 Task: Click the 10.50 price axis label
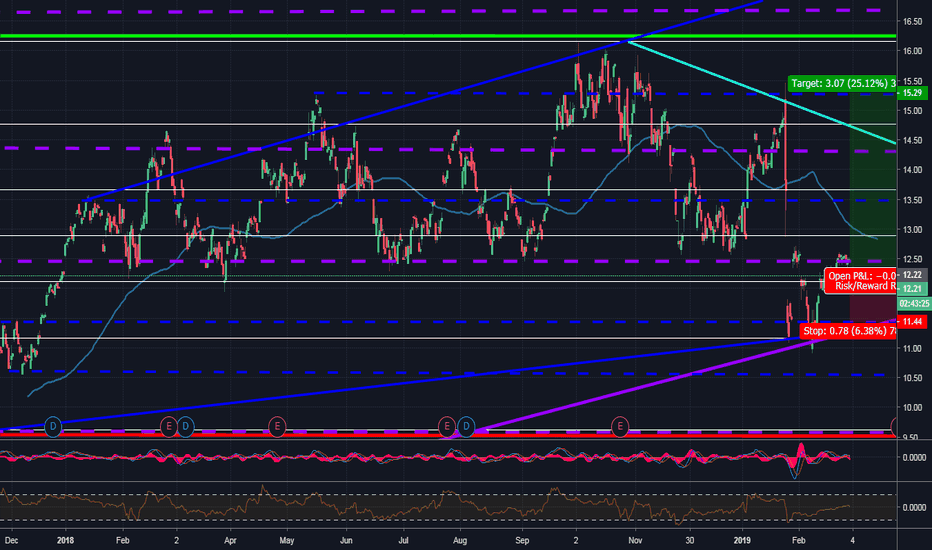point(912,378)
